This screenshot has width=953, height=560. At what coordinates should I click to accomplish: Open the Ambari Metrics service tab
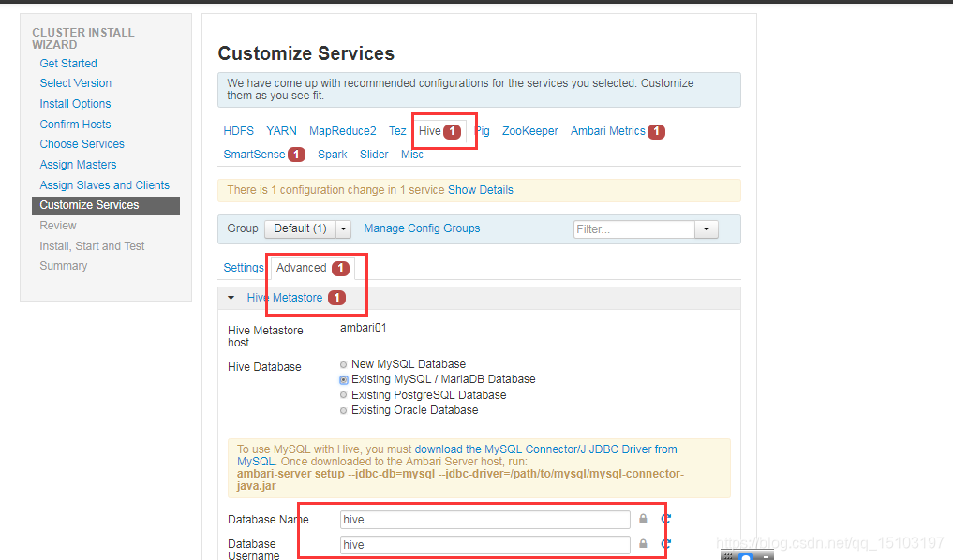click(x=608, y=130)
